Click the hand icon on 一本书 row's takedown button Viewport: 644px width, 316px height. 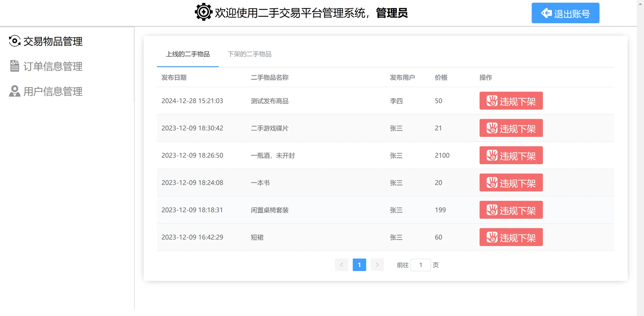(x=492, y=182)
